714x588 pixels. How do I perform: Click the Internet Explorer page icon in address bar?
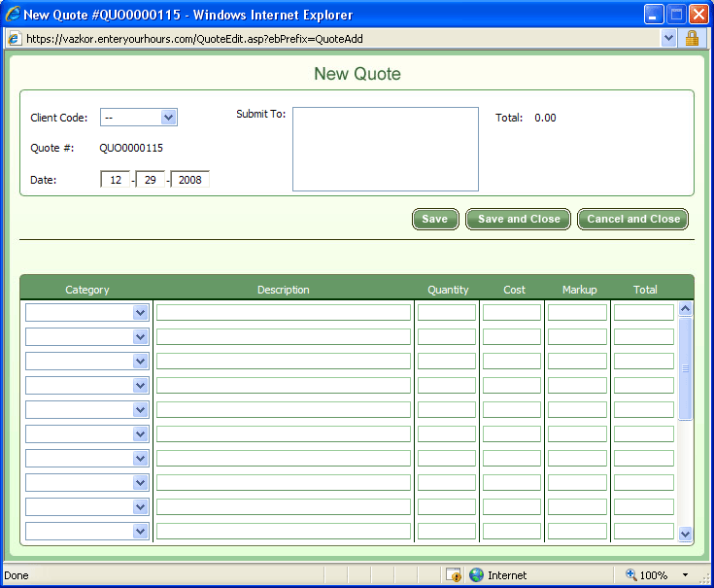[14, 38]
